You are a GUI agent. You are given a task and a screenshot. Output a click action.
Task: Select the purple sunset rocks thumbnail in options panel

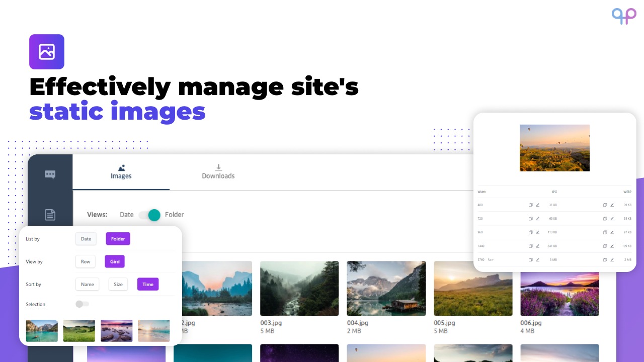117,331
